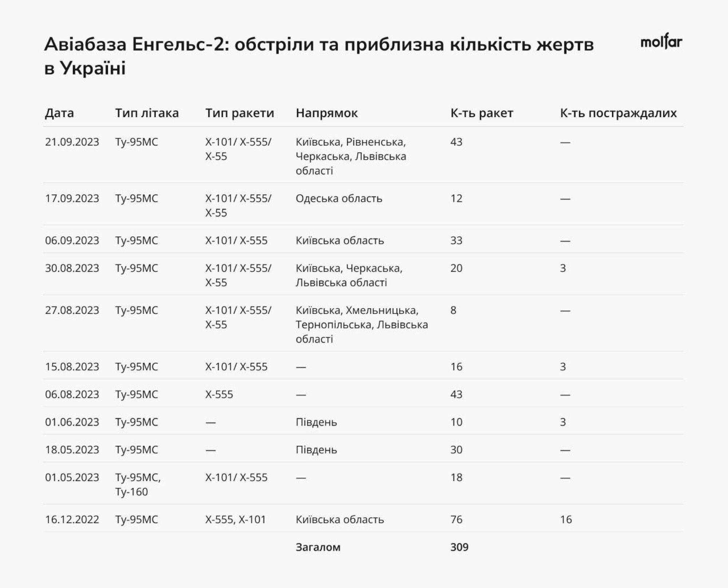
Task: Click the К-ть постраждалих column header
Action: [618, 113]
